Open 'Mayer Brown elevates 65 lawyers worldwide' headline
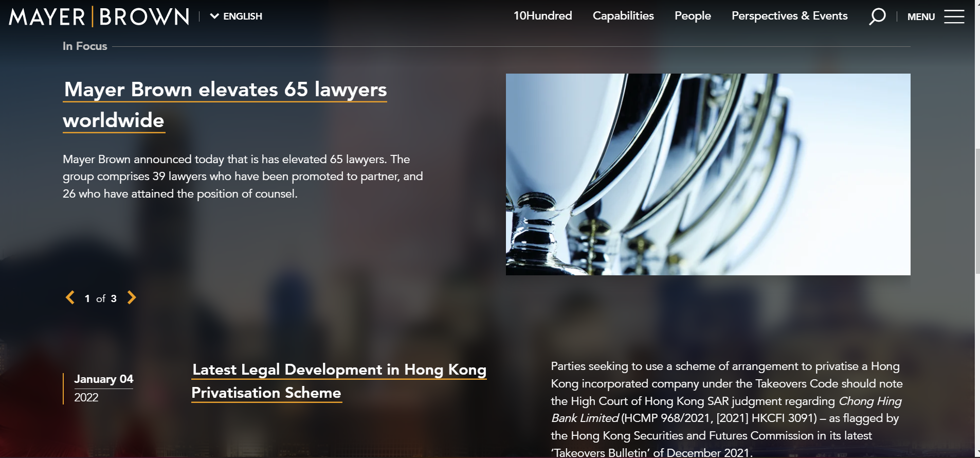This screenshot has height=458, width=980. (225, 105)
